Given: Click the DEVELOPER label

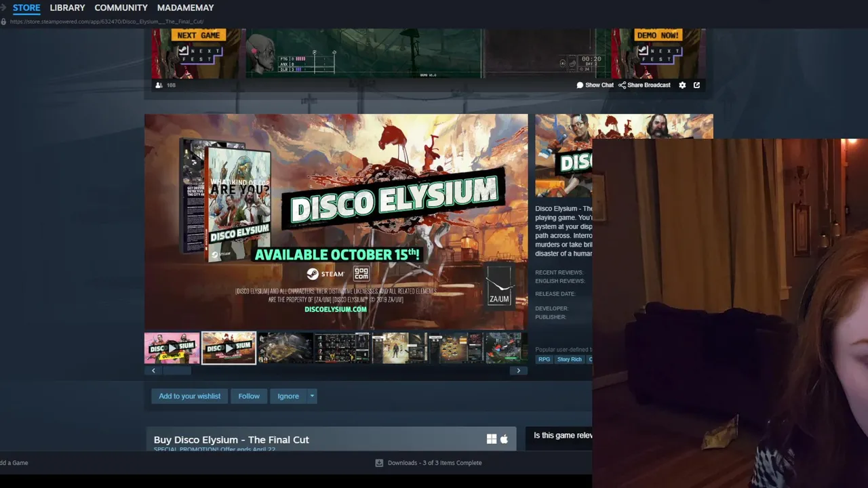Looking at the screenshot, I should tap(551, 308).
